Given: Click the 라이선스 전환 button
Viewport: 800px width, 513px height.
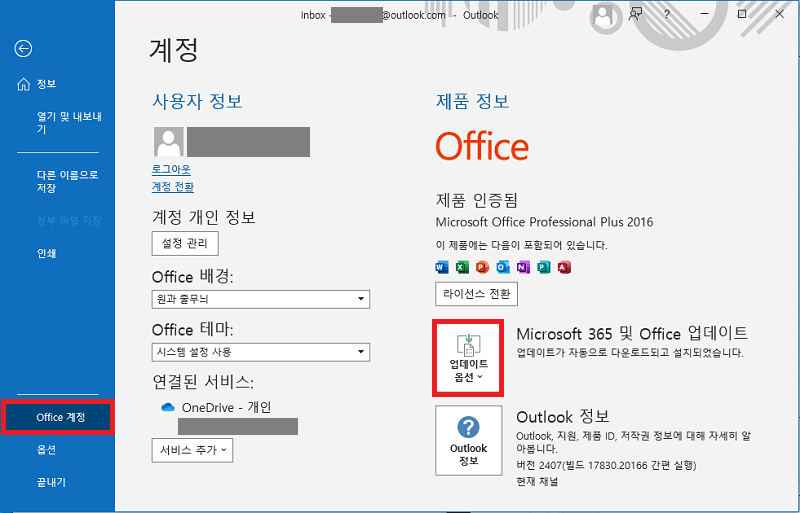Looking at the screenshot, I should coord(477,294).
